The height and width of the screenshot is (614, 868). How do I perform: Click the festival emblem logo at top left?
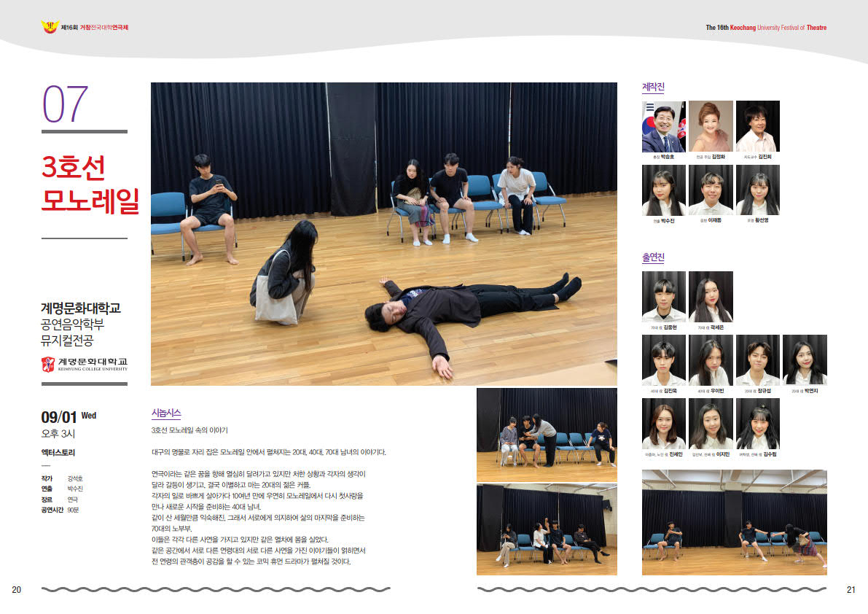pyautogui.click(x=49, y=27)
